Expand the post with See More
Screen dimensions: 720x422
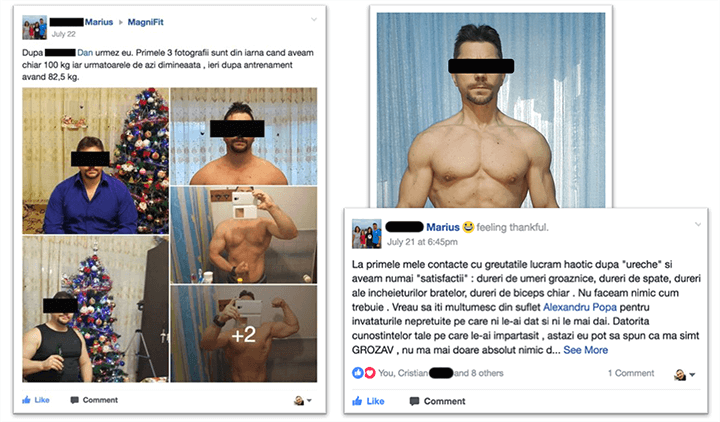point(585,350)
